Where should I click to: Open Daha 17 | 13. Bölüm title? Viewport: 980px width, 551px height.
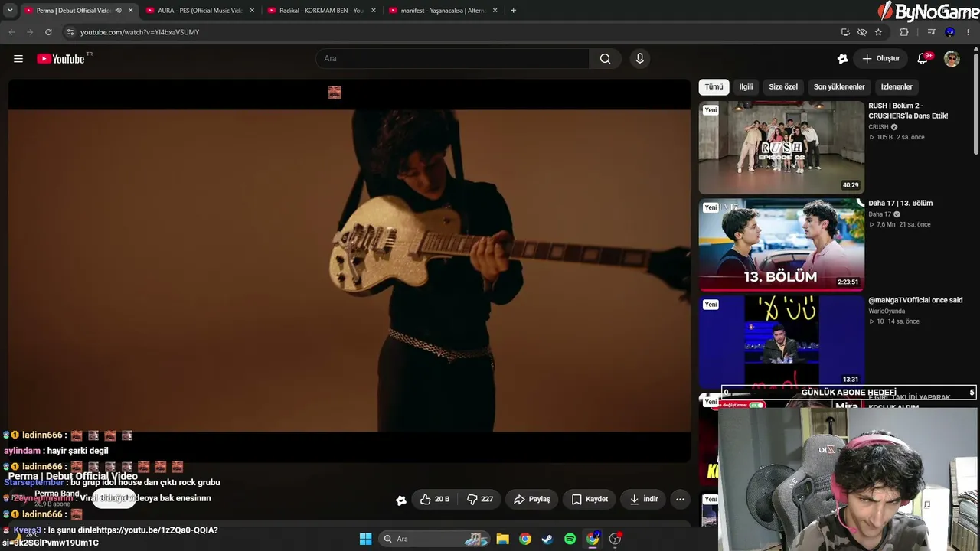[x=900, y=204]
